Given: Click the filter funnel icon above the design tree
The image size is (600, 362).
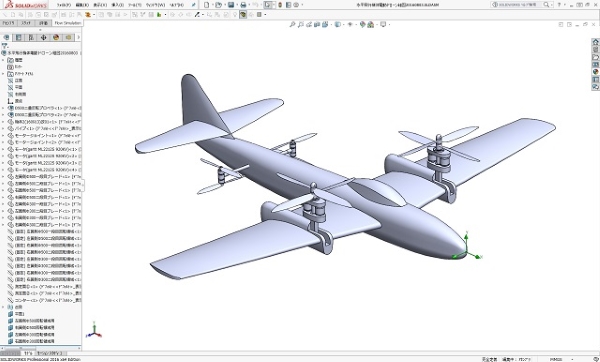Looking at the screenshot, I should 4,46.
